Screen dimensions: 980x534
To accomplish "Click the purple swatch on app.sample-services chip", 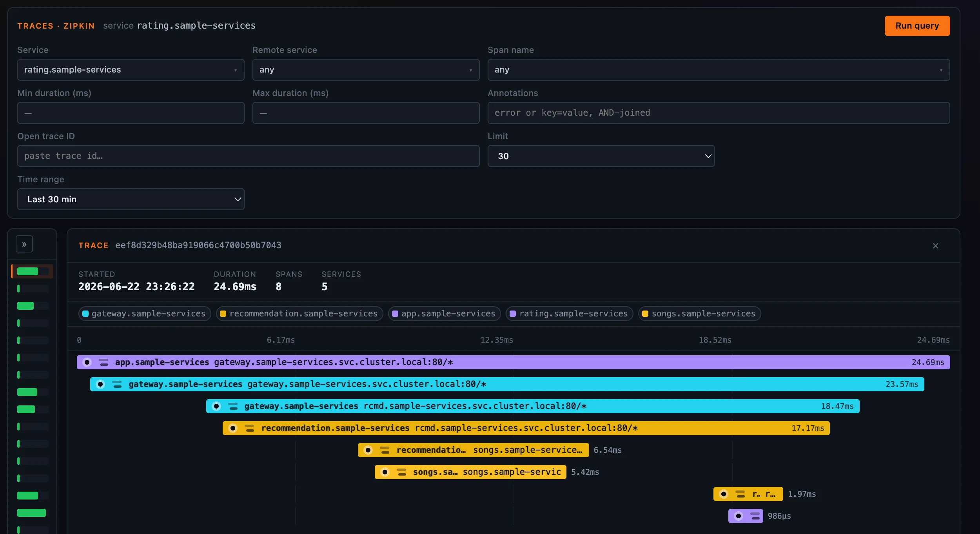I will click(395, 314).
